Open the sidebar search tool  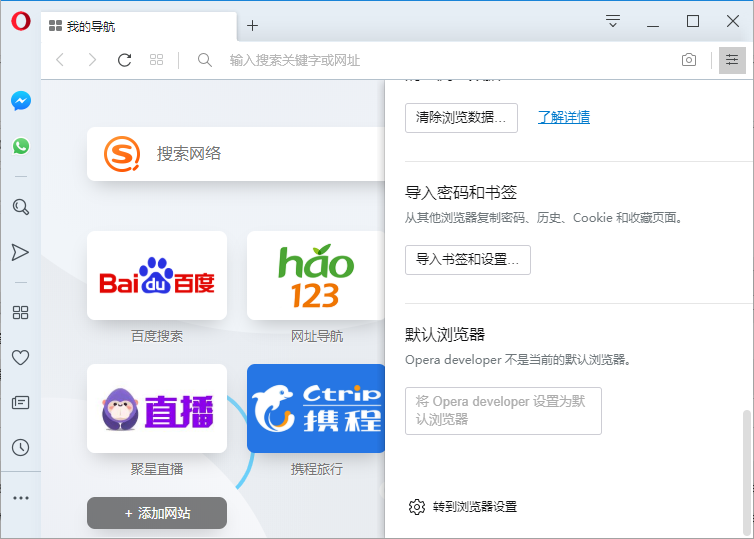tap(21, 207)
